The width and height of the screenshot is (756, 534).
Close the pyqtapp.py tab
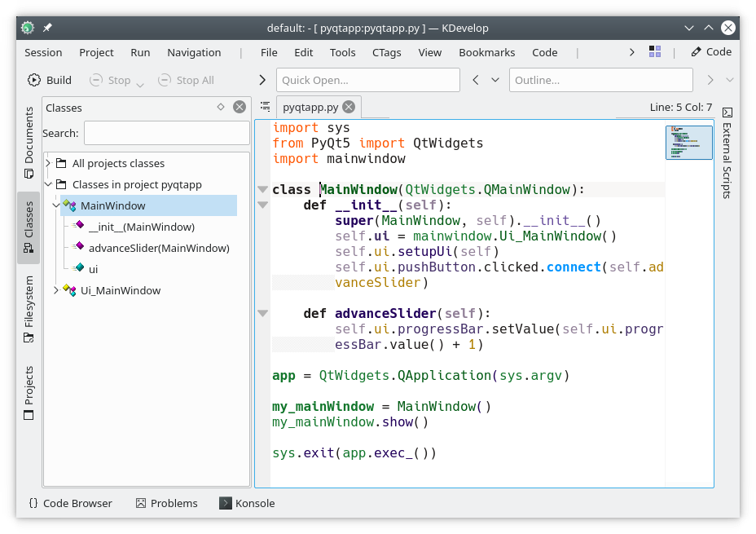tap(349, 107)
